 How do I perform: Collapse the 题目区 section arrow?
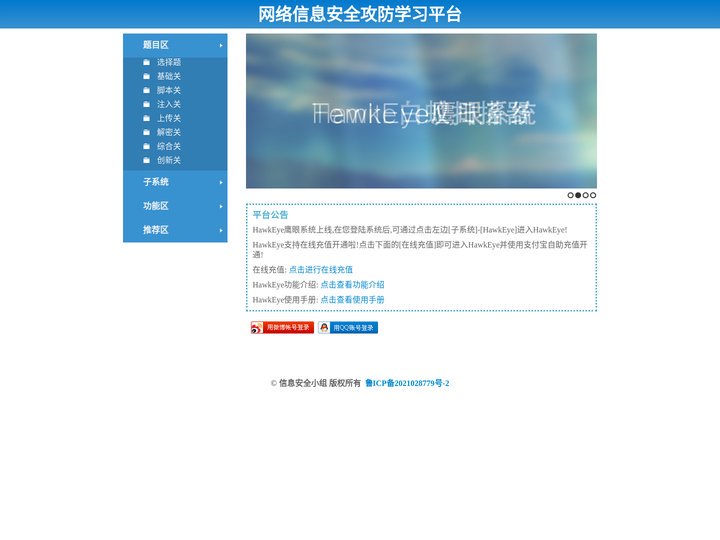pyautogui.click(x=221, y=45)
